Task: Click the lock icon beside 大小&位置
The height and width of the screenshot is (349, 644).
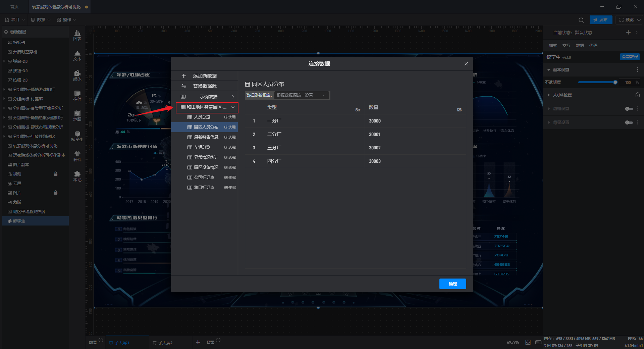Action: point(637,95)
